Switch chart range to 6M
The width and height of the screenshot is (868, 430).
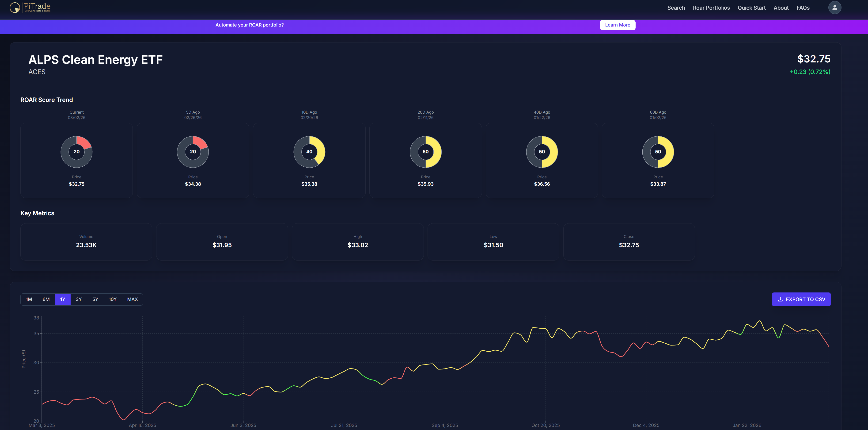tap(46, 299)
